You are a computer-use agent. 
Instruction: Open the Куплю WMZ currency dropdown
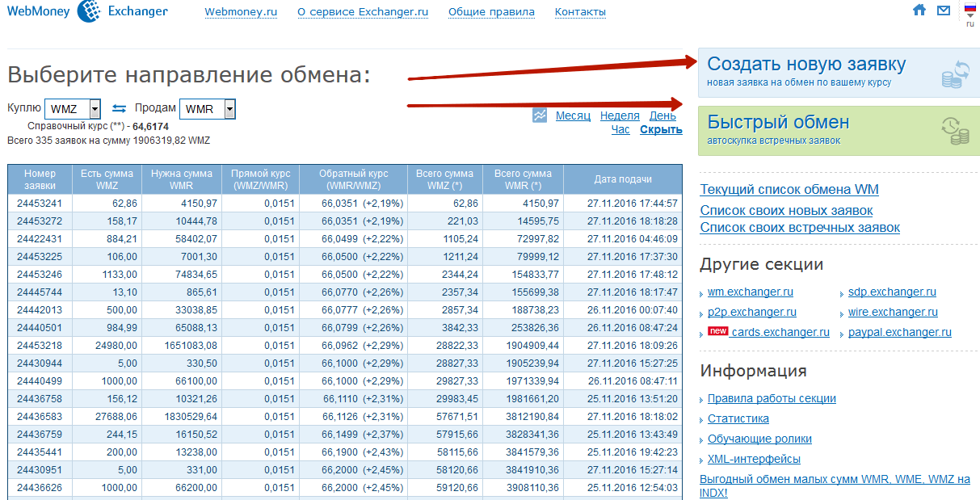[x=73, y=108]
